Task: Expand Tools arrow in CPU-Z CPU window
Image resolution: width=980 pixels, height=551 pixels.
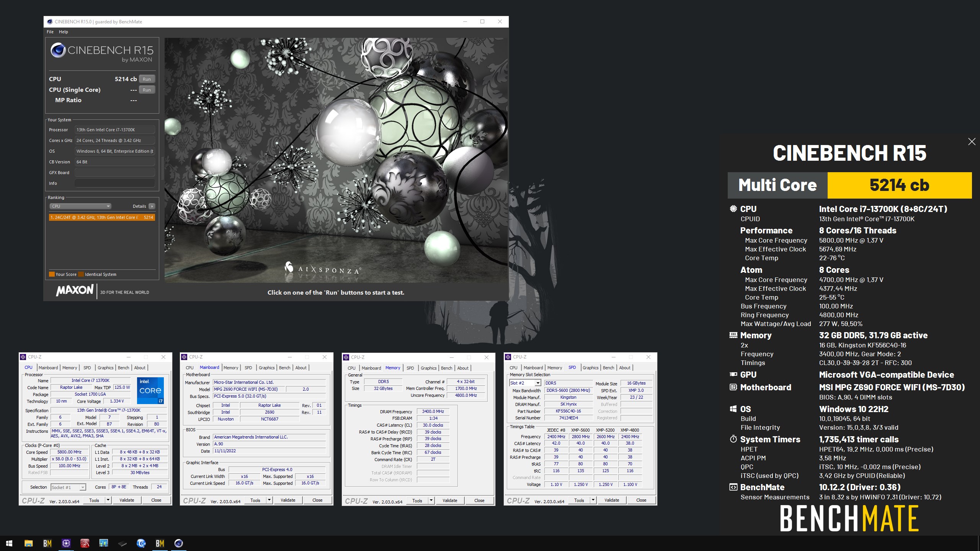Action: [108, 500]
